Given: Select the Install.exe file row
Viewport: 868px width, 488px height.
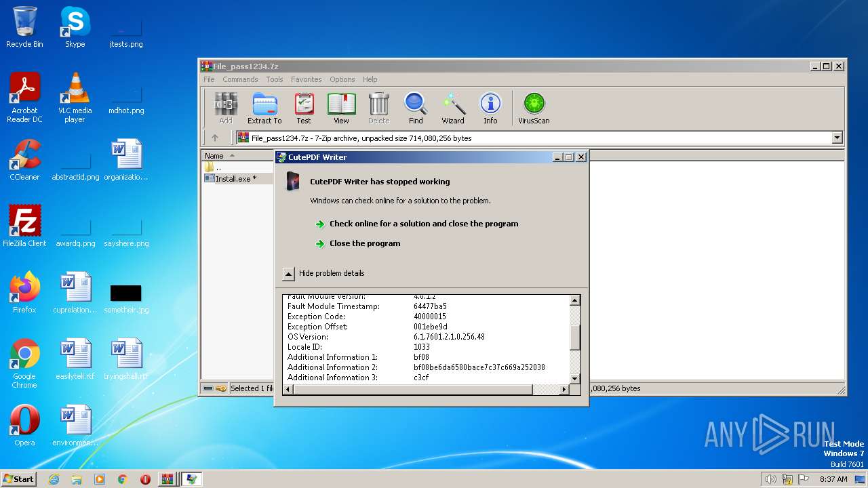Looking at the screenshot, I should tap(237, 179).
